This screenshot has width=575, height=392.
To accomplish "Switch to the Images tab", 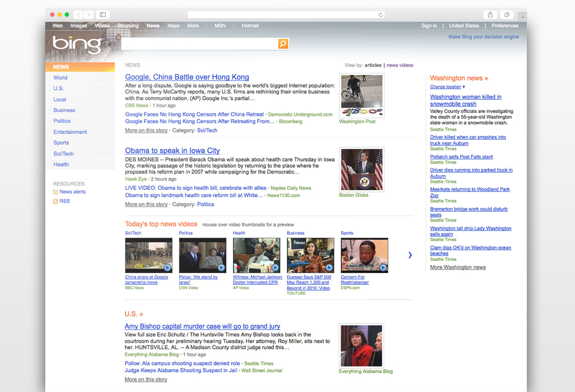I will coord(78,25).
